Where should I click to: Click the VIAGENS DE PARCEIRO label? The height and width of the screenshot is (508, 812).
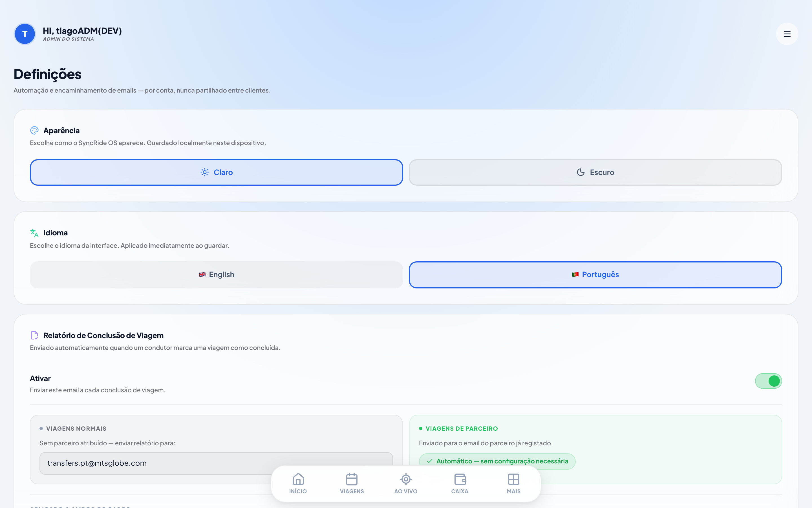[x=462, y=429]
